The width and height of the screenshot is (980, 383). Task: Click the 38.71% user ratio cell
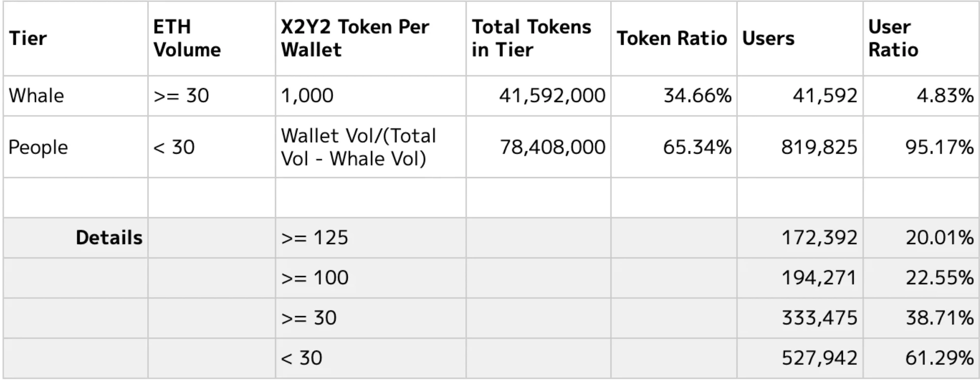[939, 318]
